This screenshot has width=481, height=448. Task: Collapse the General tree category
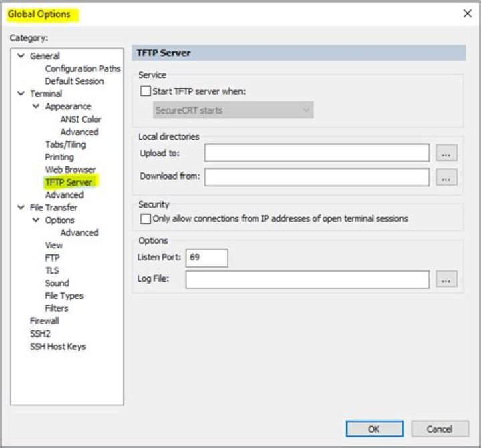21,56
